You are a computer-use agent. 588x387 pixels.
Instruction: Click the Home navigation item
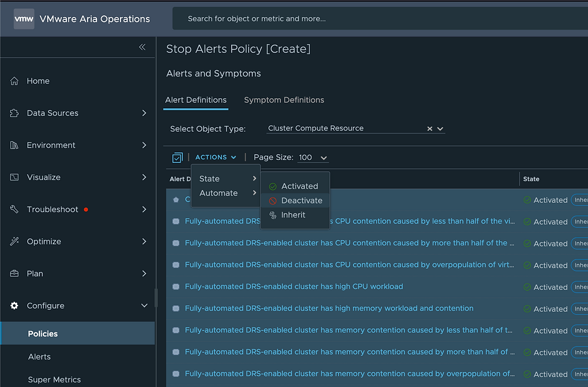click(x=78, y=81)
